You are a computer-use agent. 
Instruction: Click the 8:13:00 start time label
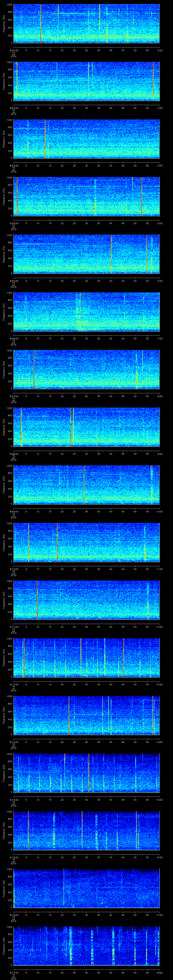tap(14, 742)
